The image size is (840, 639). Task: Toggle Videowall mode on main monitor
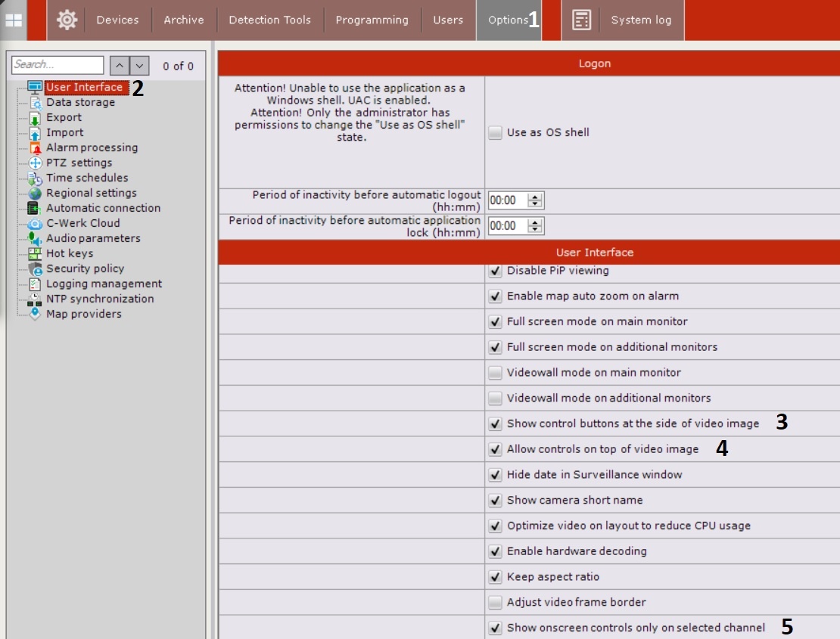[x=495, y=373]
